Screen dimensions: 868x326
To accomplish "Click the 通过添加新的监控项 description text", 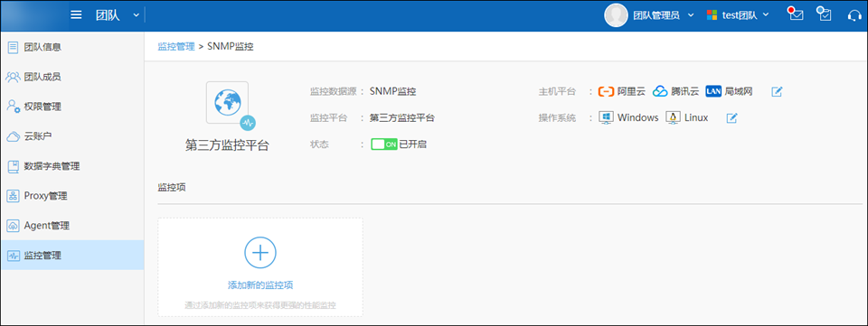I will pyautogui.click(x=260, y=305).
